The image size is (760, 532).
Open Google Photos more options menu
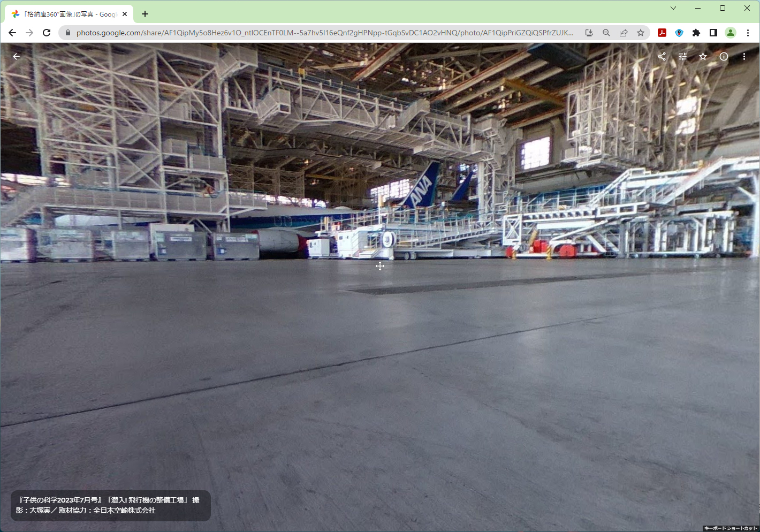click(744, 56)
